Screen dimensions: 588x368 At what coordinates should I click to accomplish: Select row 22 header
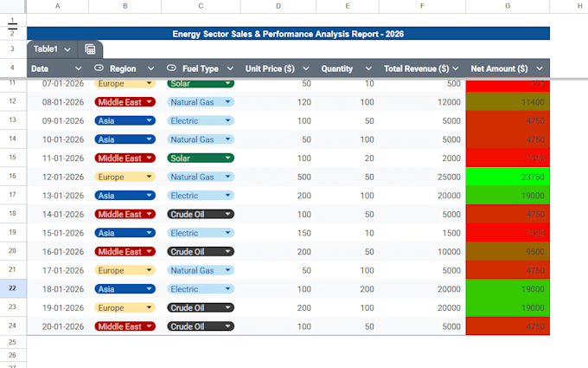[x=13, y=288]
